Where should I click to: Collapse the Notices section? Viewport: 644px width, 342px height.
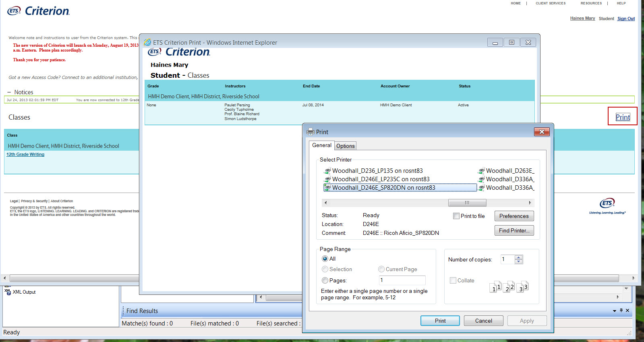(x=9, y=92)
